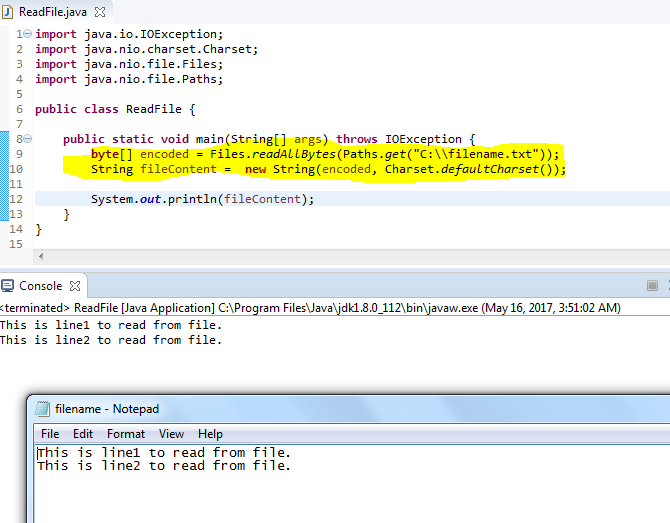Screen dimensions: 670x523
Task: Click 'System.out.println(fileContent);' line
Action: pos(202,199)
